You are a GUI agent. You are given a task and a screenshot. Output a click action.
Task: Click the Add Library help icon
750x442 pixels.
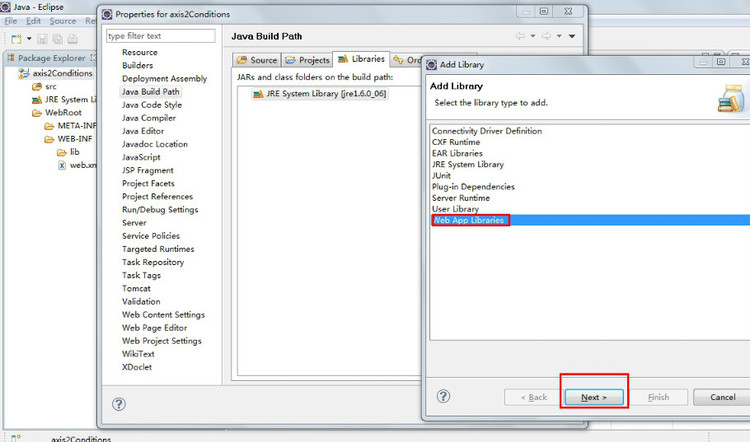click(443, 396)
